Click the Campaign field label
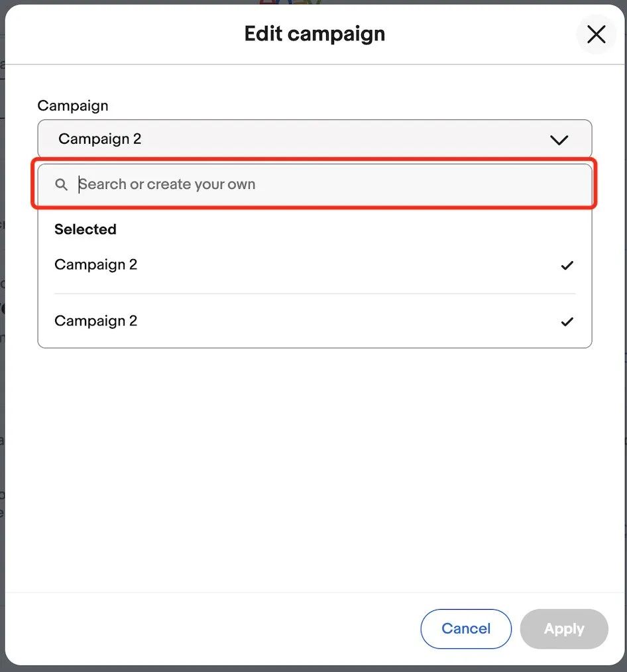Image resolution: width=627 pixels, height=672 pixels. 73,105
